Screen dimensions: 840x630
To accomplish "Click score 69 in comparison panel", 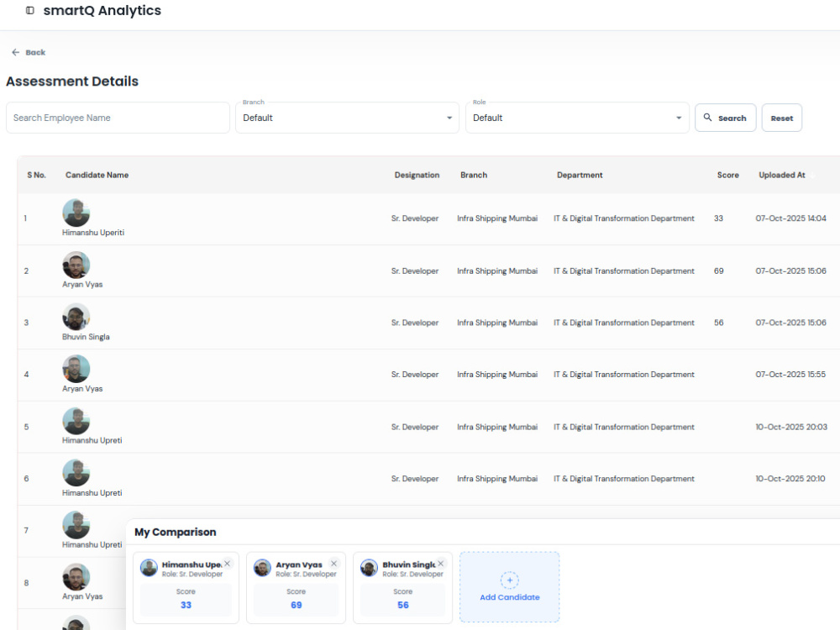I will pyautogui.click(x=297, y=605).
